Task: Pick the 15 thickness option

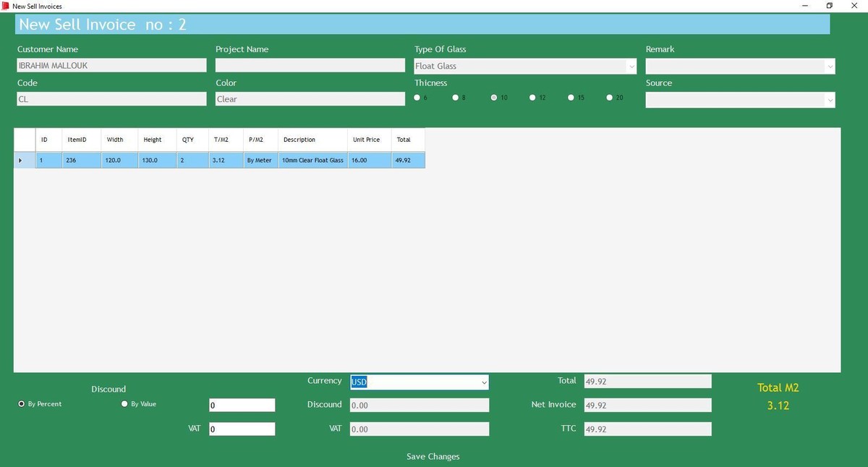Action: (x=571, y=98)
